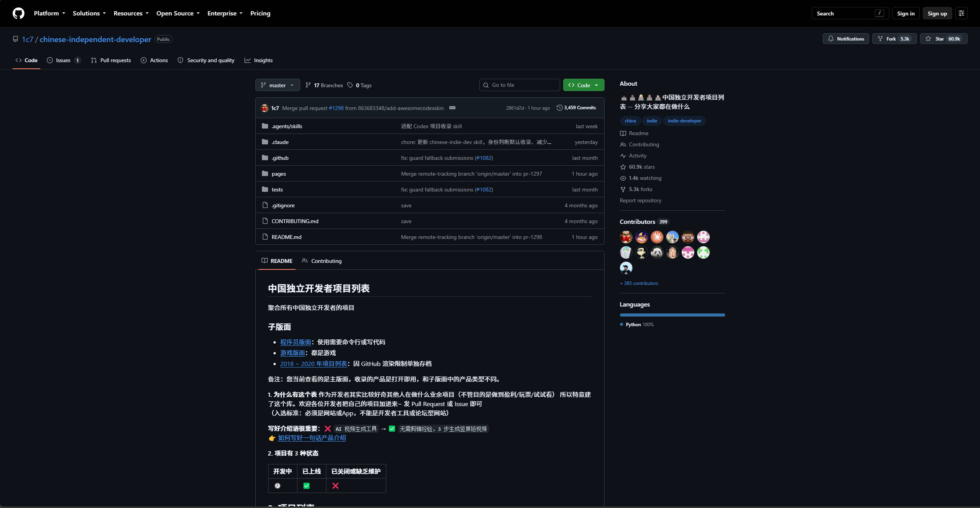Image resolution: width=980 pixels, height=508 pixels.
Task: Click the 1c7 author avatar in commit bar
Action: pyautogui.click(x=265, y=108)
